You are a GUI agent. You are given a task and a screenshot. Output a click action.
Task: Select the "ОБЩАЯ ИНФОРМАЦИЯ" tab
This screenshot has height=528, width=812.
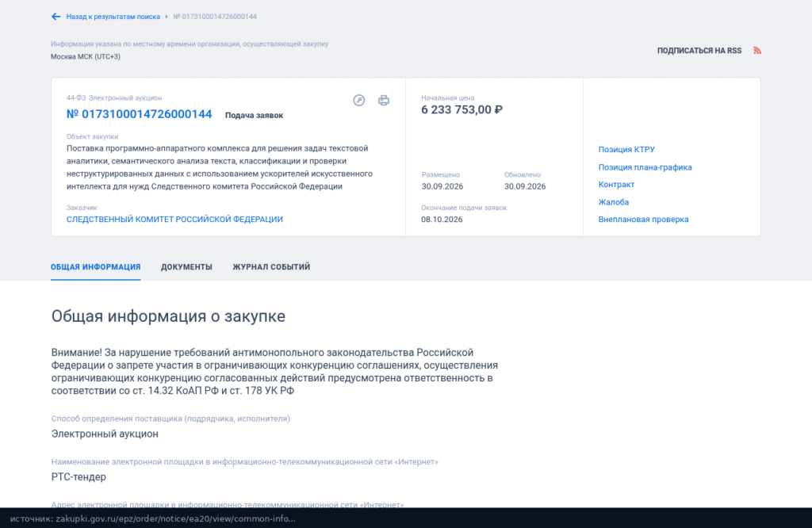click(95, 266)
